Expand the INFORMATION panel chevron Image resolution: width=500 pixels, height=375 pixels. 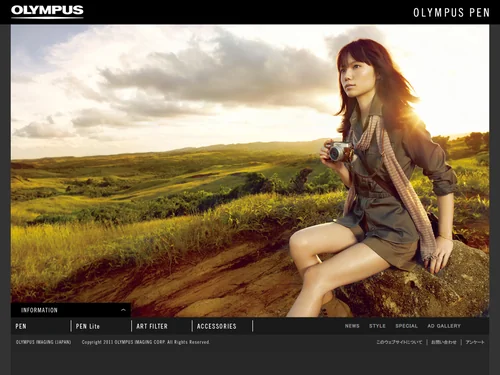(123, 310)
